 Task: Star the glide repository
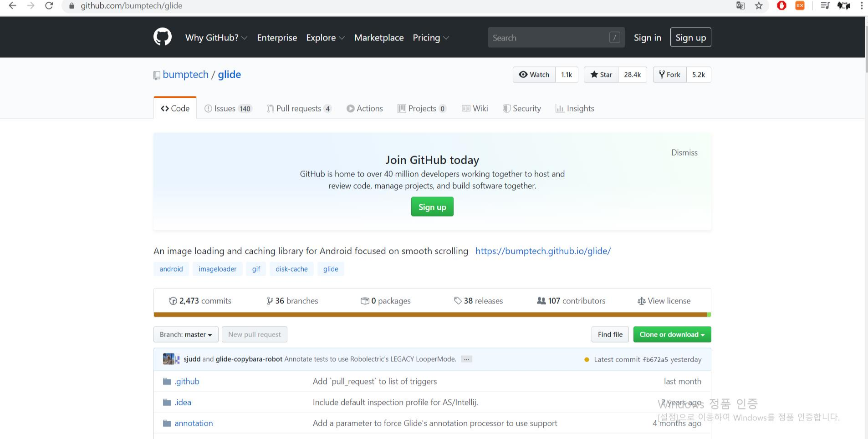point(601,75)
